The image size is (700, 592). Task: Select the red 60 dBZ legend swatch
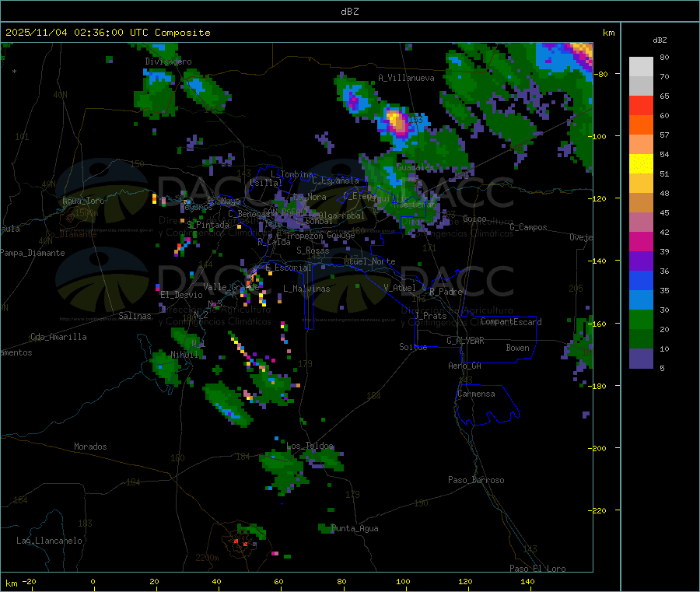pos(641,105)
